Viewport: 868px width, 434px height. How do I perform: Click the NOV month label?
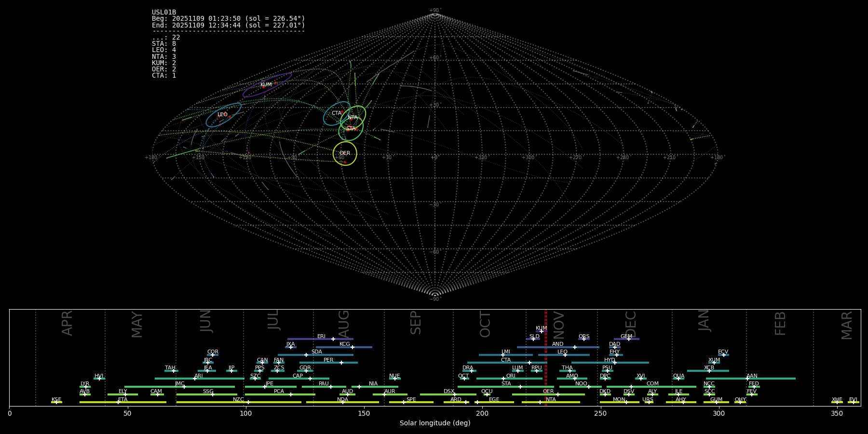(558, 325)
